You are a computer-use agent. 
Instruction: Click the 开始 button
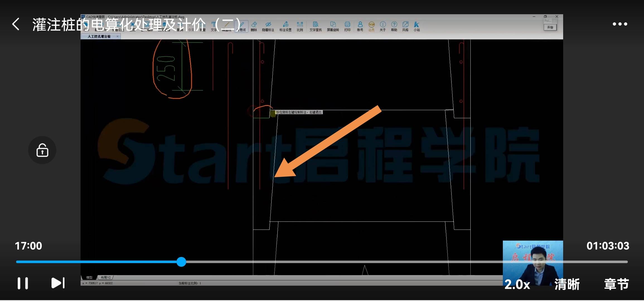[x=550, y=27]
